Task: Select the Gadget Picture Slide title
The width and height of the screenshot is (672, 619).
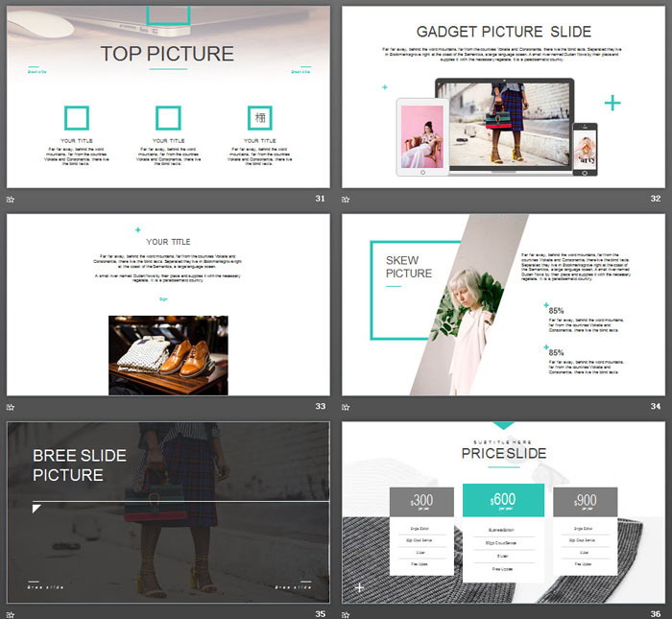Action: (503, 32)
